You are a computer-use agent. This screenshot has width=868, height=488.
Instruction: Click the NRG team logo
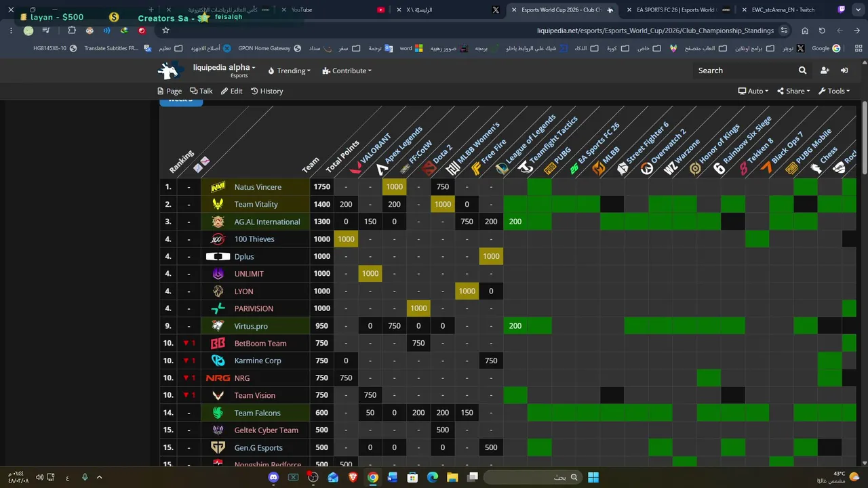(x=218, y=378)
